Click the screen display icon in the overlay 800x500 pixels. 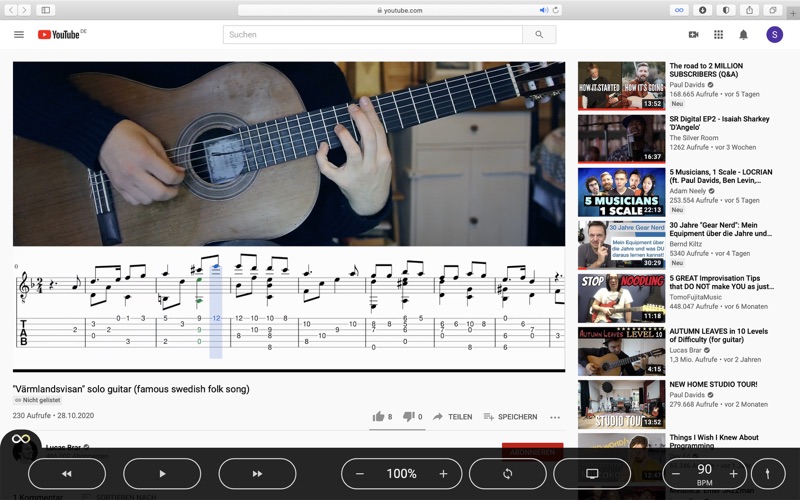click(x=592, y=474)
